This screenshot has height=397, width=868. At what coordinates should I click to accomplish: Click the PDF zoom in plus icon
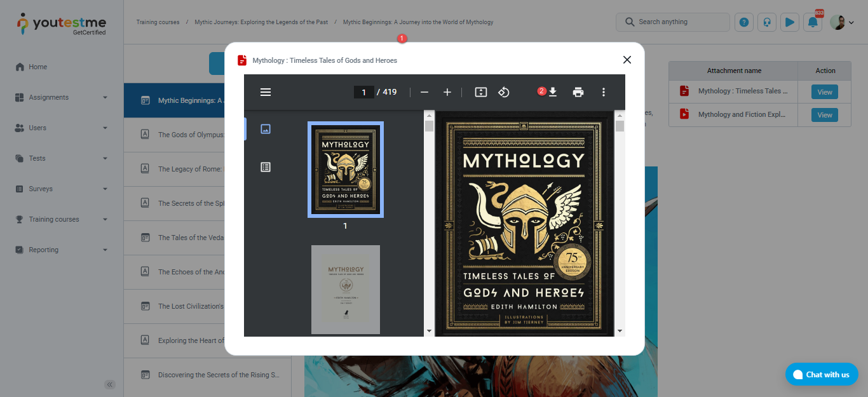click(x=447, y=92)
